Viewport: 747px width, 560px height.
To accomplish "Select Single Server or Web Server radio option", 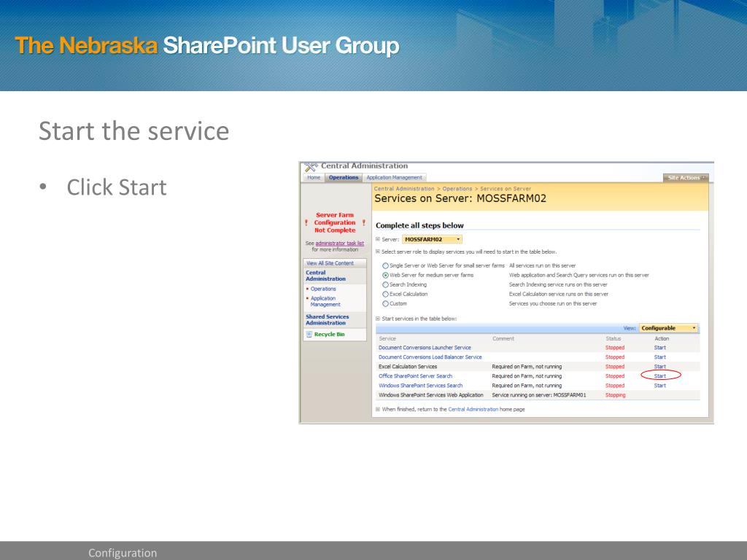I will coord(385,265).
